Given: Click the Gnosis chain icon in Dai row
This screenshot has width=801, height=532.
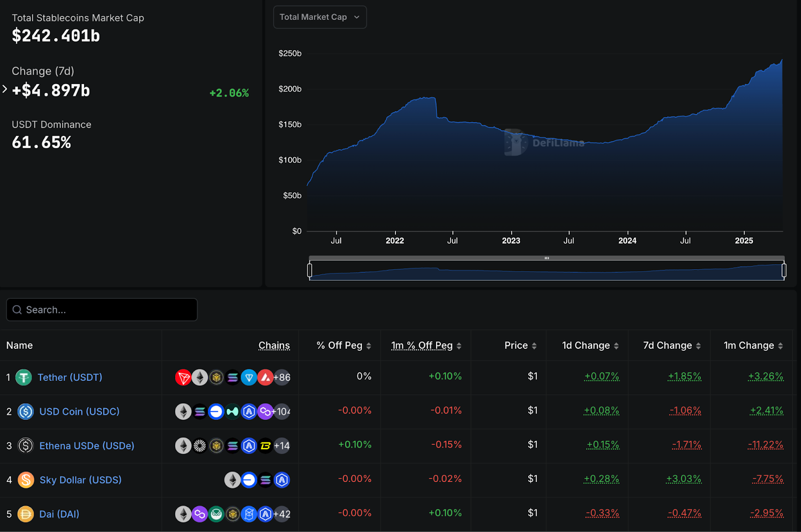Looking at the screenshot, I should (x=216, y=514).
